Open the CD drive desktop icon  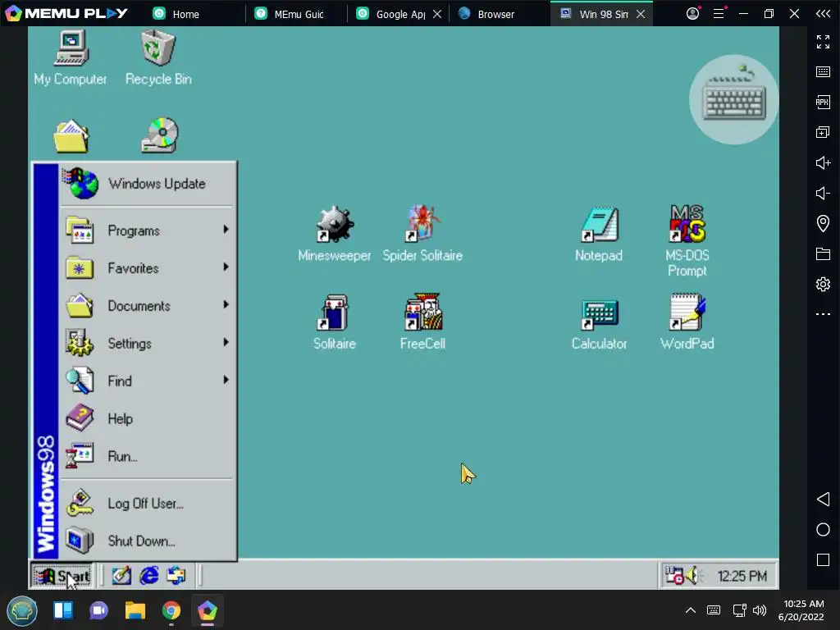(x=160, y=135)
